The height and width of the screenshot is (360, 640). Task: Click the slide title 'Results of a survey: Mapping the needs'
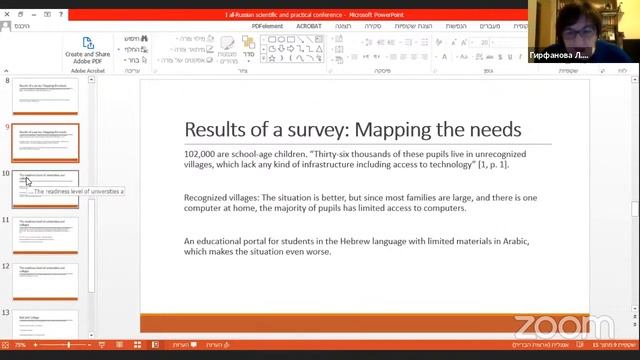353,130
